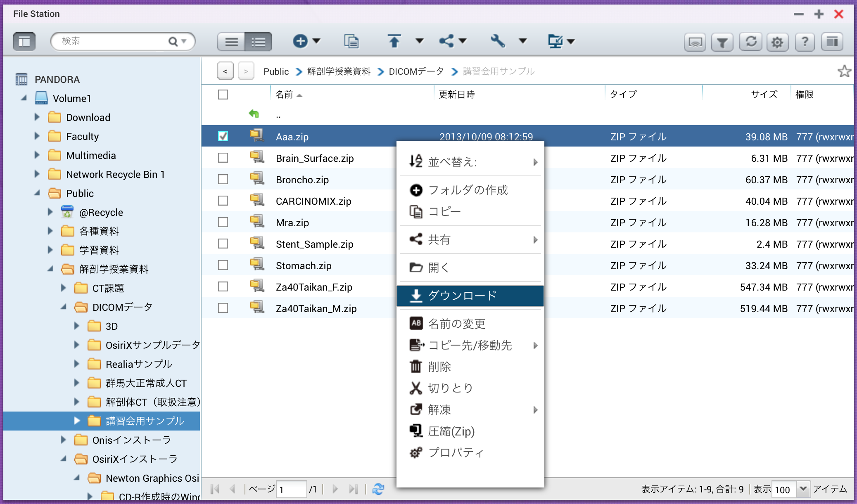Go to the next page arrow
The image size is (857, 504).
coord(335,489)
